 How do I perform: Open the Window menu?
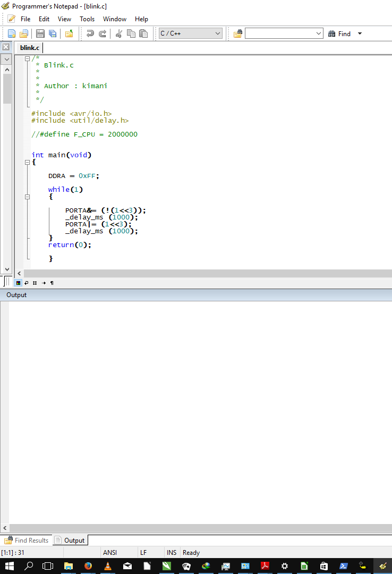[115, 19]
